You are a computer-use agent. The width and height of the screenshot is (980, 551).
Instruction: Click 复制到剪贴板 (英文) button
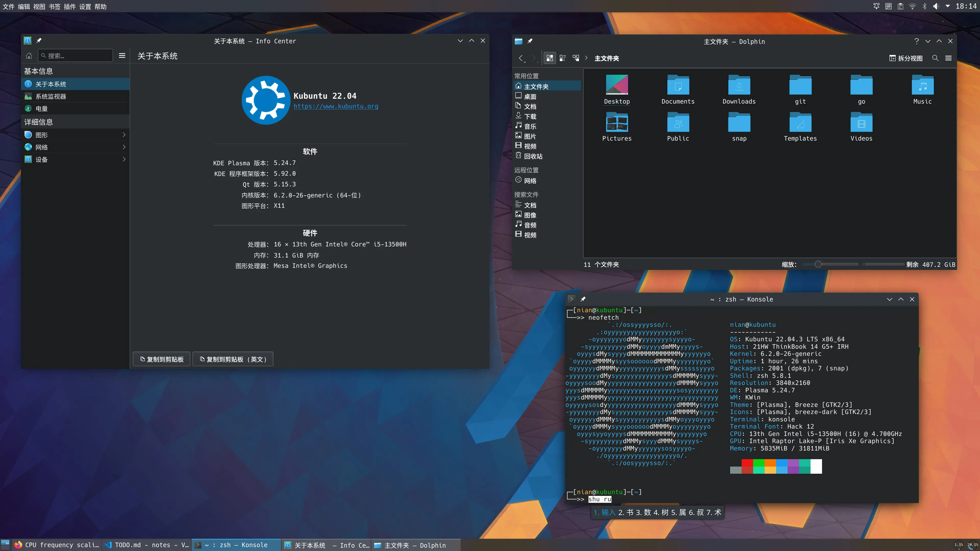click(233, 359)
